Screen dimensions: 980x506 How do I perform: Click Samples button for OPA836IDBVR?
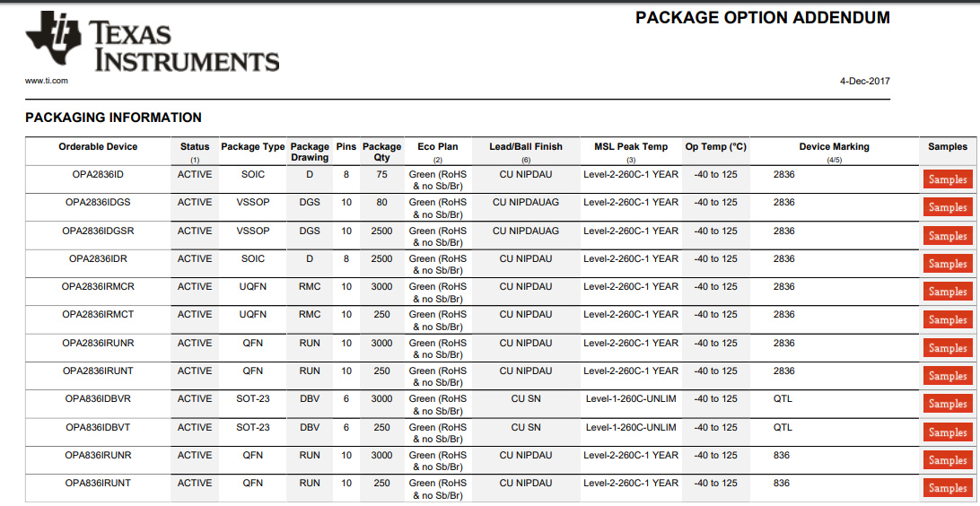coord(948,404)
